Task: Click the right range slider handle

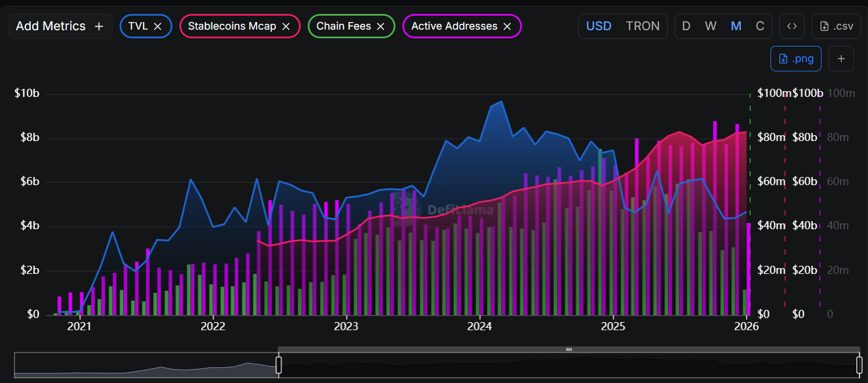Action: pyautogui.click(x=859, y=365)
